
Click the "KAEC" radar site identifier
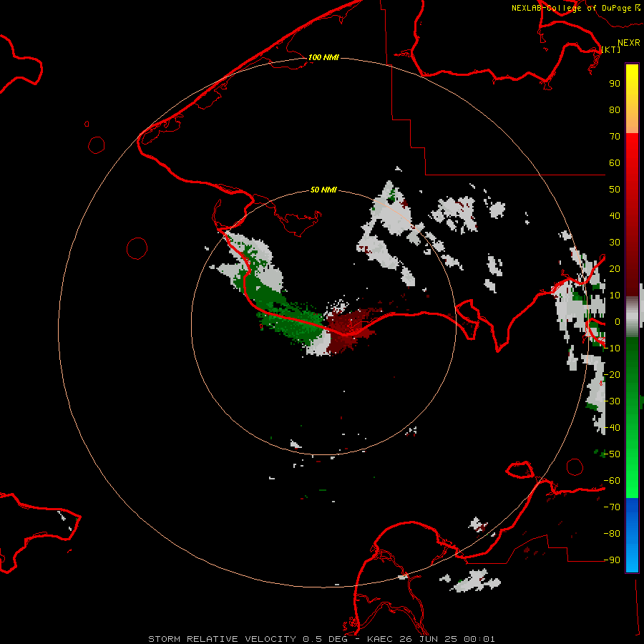(381, 639)
